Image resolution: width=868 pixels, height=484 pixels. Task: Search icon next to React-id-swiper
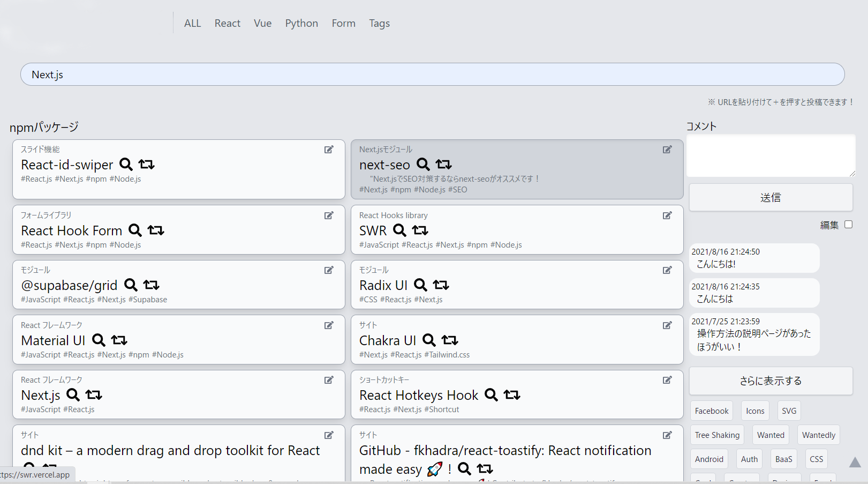pyautogui.click(x=126, y=164)
